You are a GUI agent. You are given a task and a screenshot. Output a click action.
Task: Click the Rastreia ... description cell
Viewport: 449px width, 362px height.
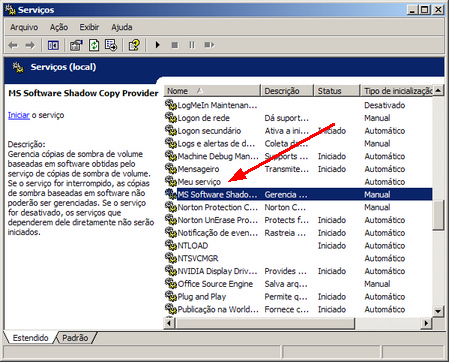285,233
